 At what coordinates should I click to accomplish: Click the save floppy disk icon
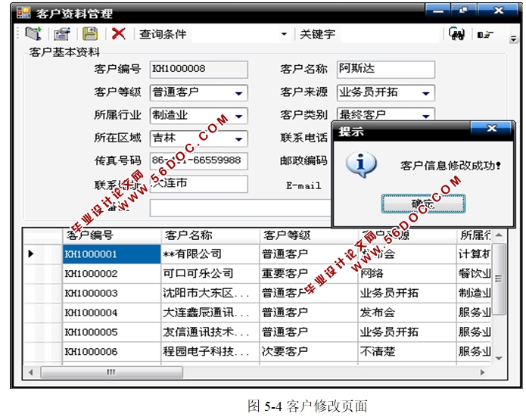click(90, 34)
